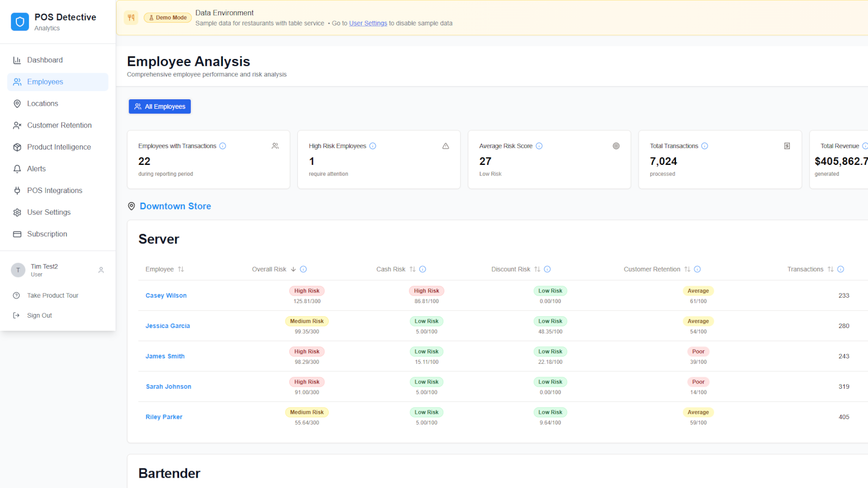Toggle sort order on Overall Risk column
This screenshot has width=868, height=488.
(293, 269)
